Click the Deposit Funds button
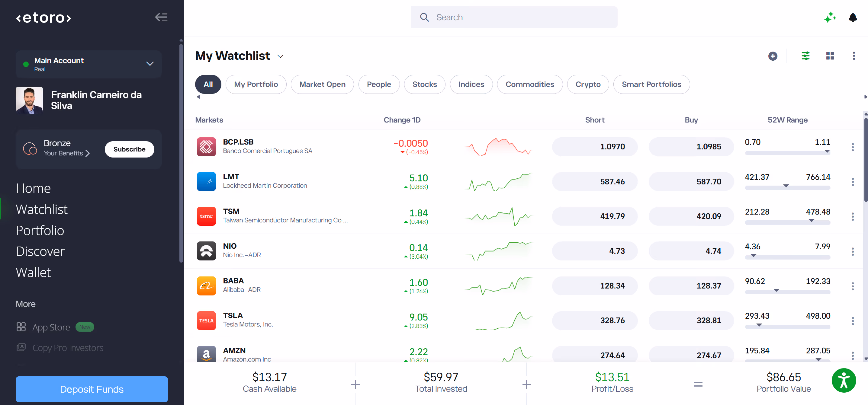Screen dimensions: 868x405 coord(92,389)
